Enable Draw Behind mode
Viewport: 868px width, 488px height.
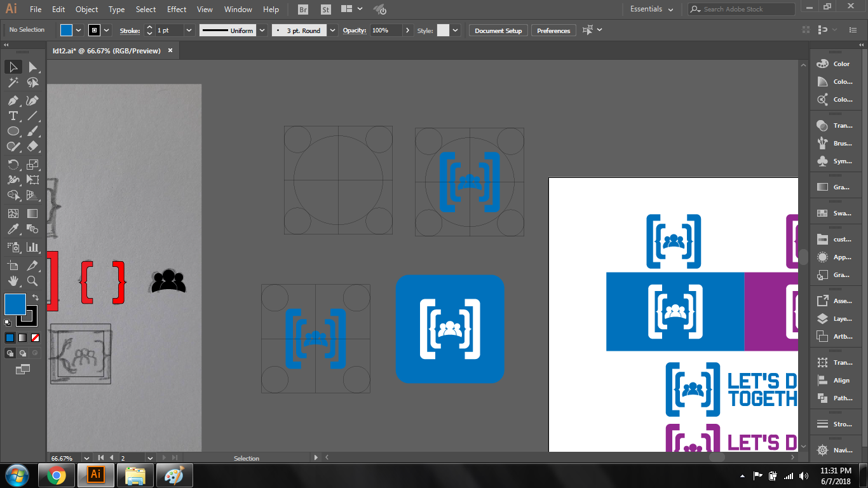[23, 353]
